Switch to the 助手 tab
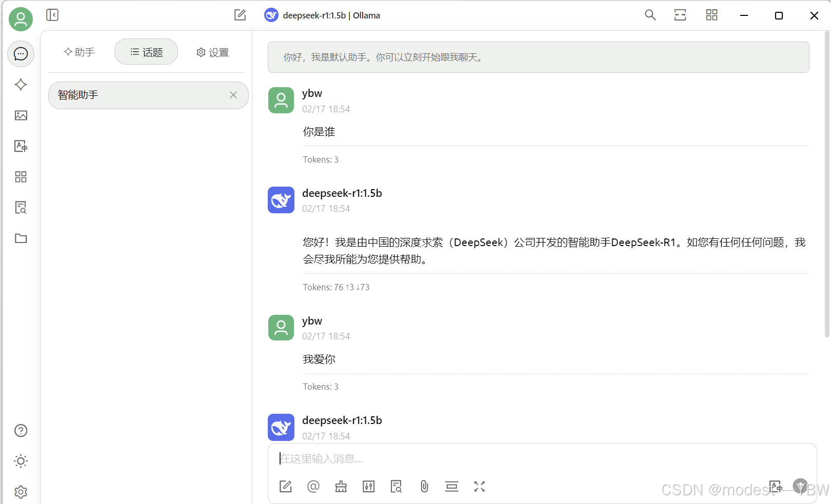 pyautogui.click(x=80, y=52)
